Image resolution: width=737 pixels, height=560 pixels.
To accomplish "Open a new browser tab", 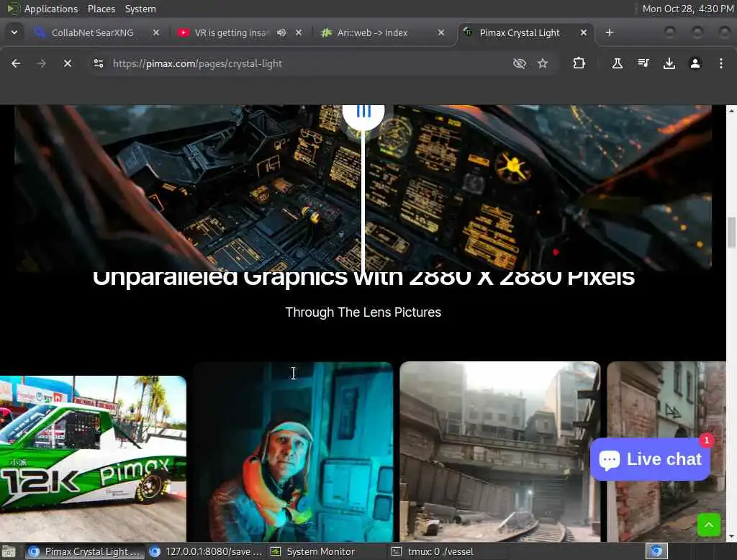I will 609,32.
